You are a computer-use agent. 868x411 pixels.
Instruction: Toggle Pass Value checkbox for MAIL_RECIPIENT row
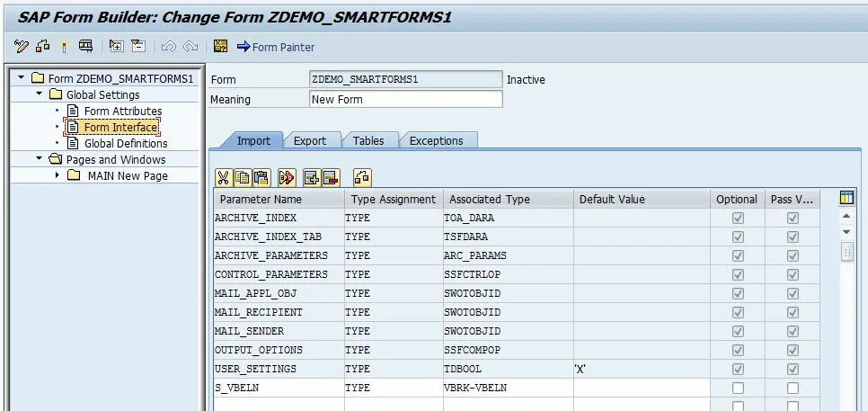(x=793, y=312)
